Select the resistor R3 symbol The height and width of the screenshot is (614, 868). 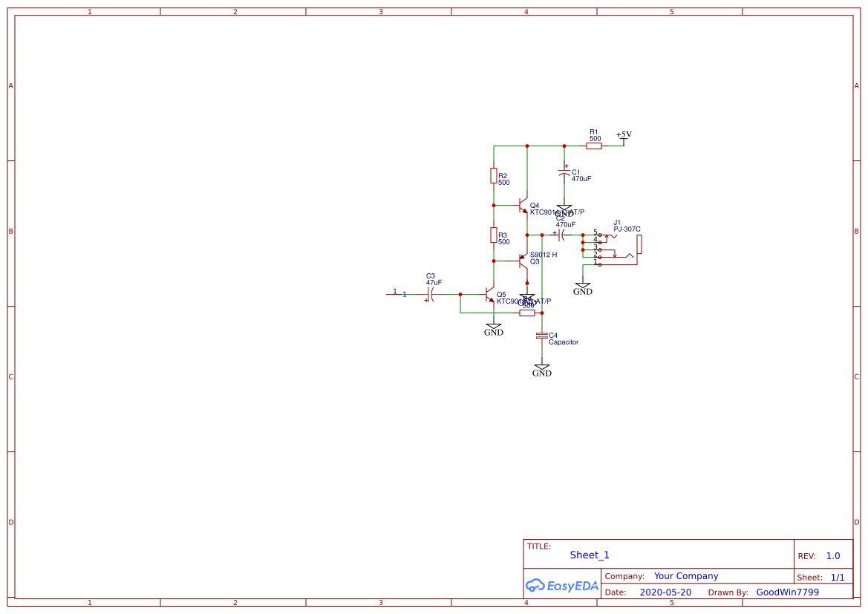coord(493,235)
